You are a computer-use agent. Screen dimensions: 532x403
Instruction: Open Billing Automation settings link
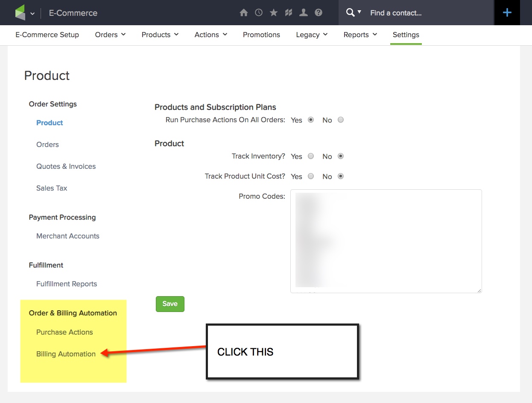66,354
